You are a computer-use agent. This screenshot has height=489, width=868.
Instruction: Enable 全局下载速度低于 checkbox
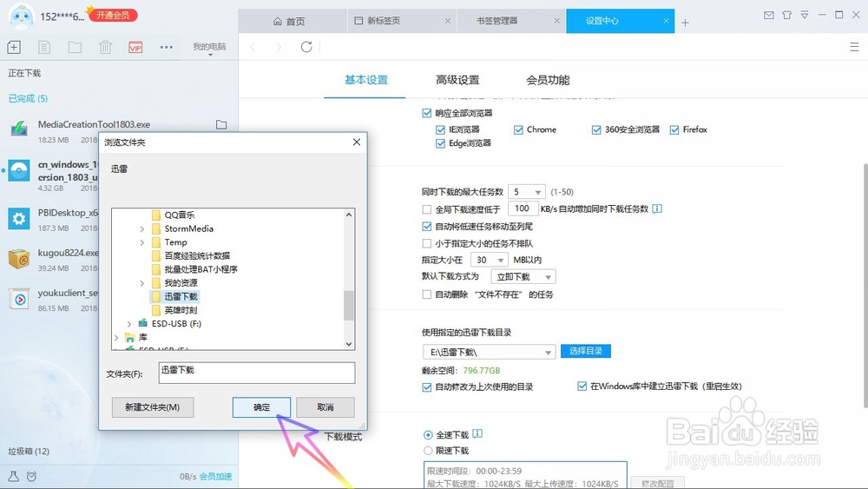tap(427, 209)
